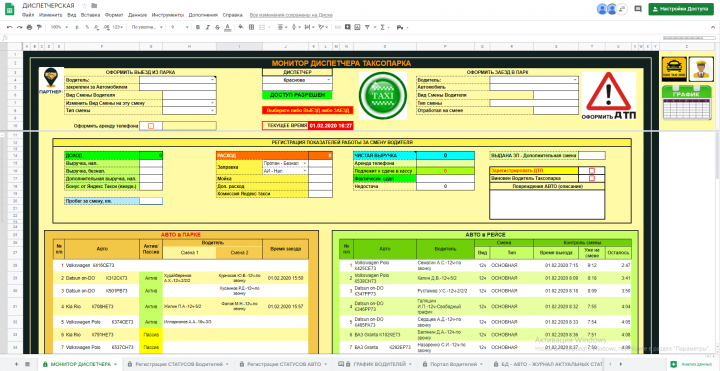Open the 'Все изменения сохранены на Диске' link
720x371 pixels.
[x=291, y=15]
